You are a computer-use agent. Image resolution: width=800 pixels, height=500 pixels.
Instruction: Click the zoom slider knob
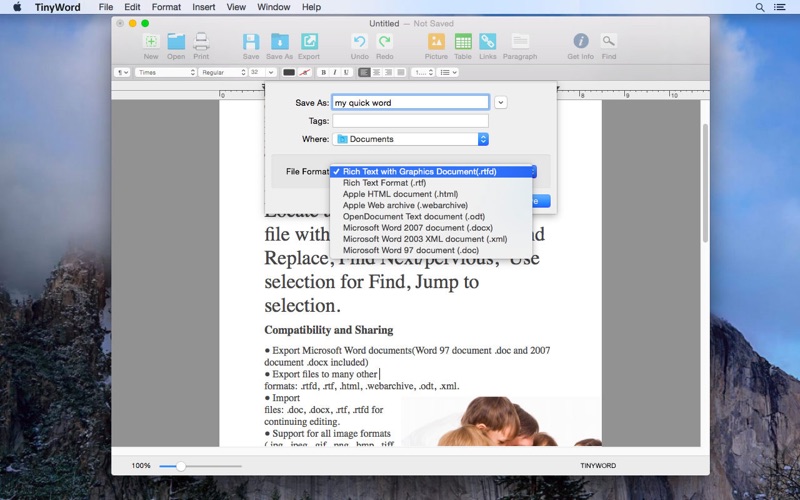[181, 466]
